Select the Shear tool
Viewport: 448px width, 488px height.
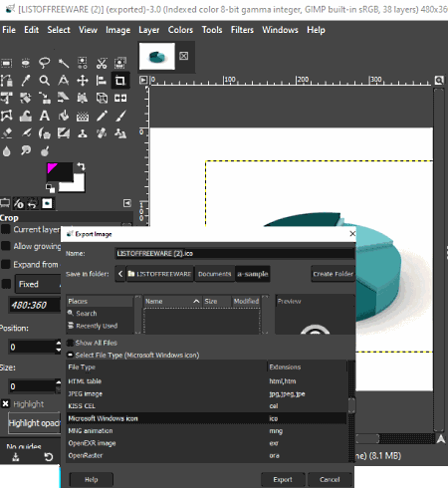tap(64, 98)
